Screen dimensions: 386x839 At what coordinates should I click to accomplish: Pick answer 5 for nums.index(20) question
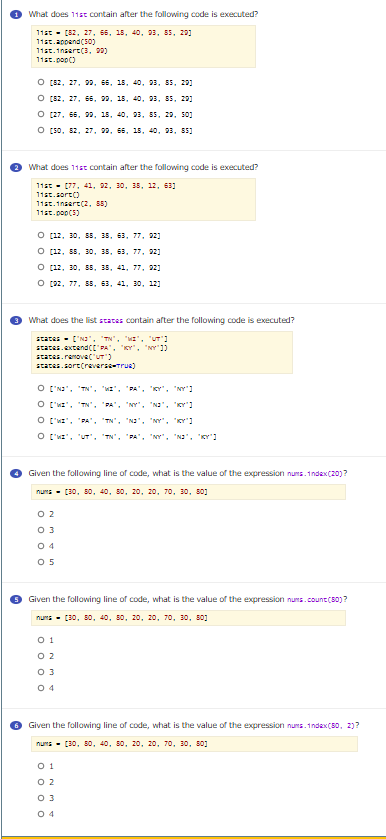coord(41,562)
